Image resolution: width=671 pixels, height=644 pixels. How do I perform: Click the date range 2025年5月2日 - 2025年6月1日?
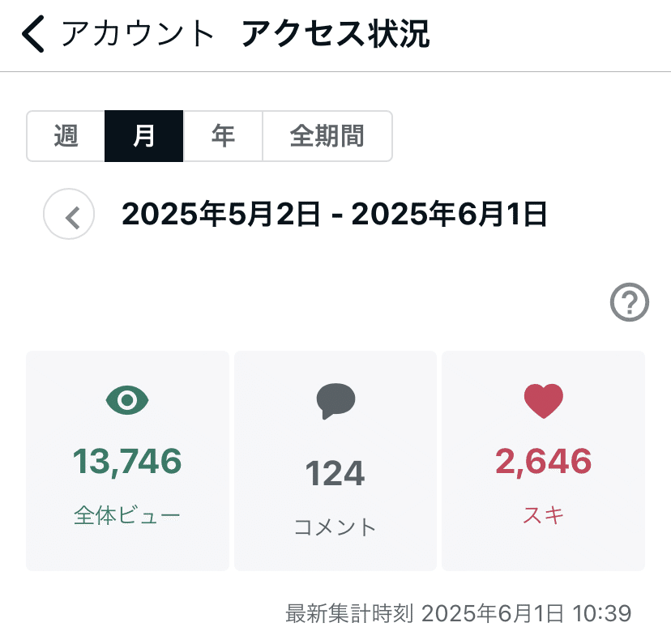click(335, 215)
